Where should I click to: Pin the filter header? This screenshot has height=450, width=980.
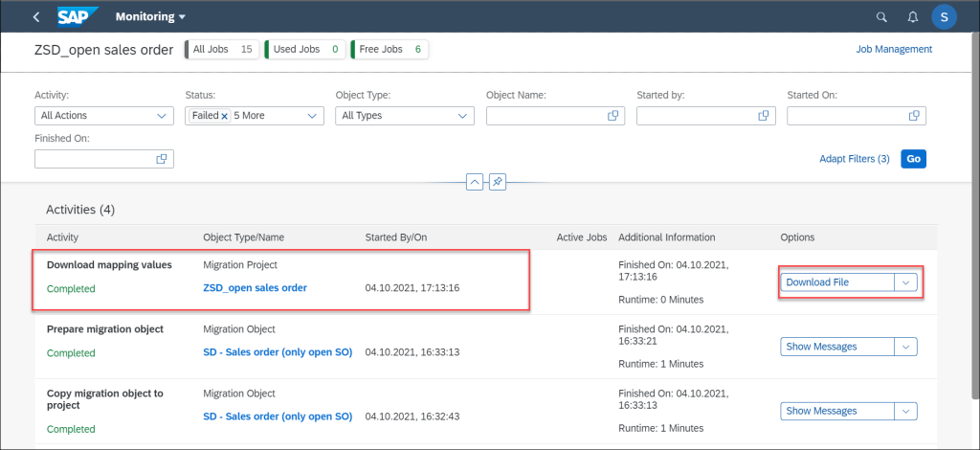tap(498, 182)
